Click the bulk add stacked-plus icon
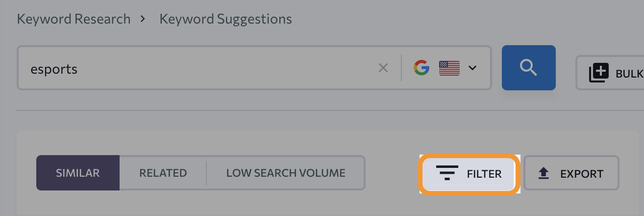644x216 pixels. tap(598, 73)
